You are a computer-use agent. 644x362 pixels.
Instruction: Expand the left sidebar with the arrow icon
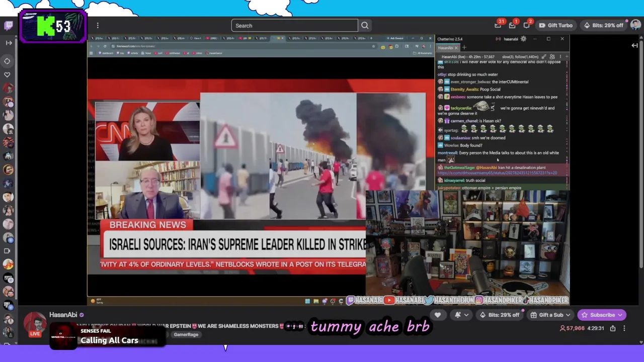coord(9,43)
